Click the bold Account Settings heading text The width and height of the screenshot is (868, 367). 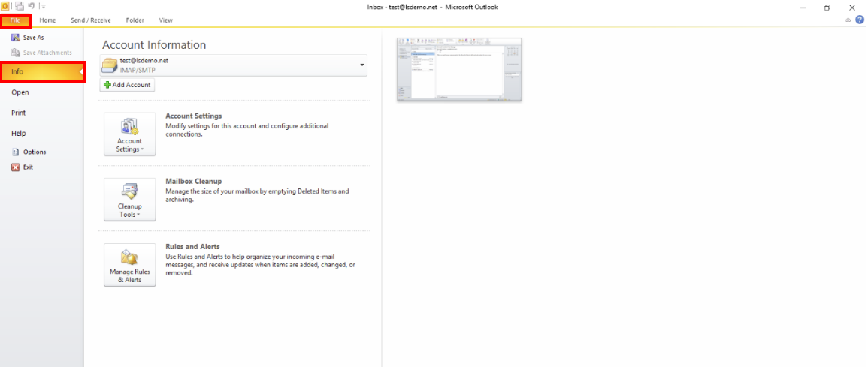[x=194, y=116]
